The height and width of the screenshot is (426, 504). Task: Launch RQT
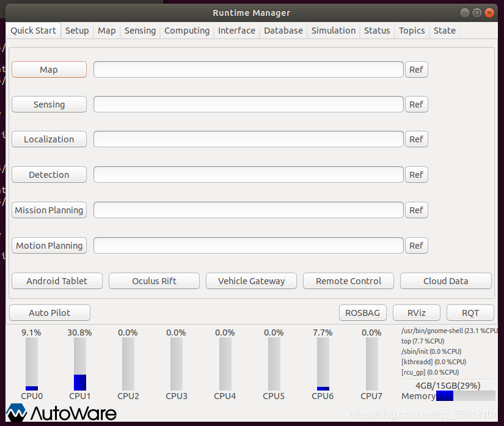470,313
